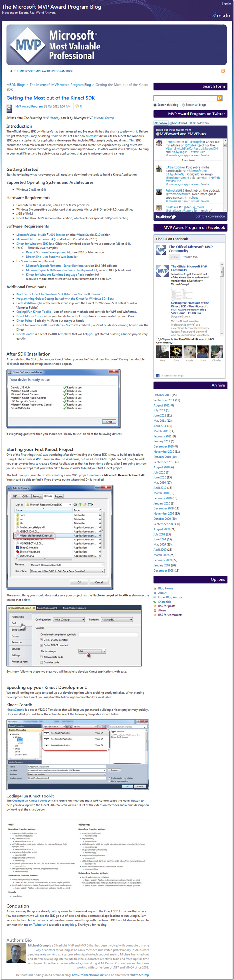Click MVP logo beside Official Microsoft MVP Community heading
The image size is (234, 980).
click(x=161, y=250)
